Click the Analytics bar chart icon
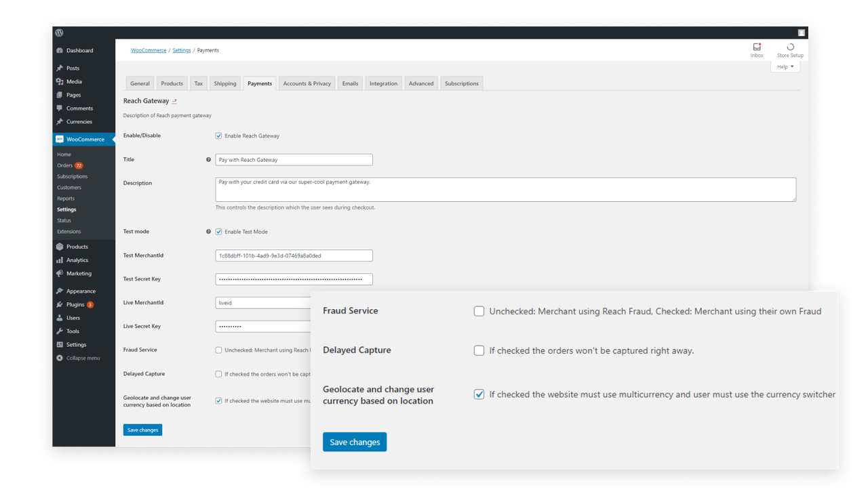The image size is (868, 496). [x=60, y=260]
